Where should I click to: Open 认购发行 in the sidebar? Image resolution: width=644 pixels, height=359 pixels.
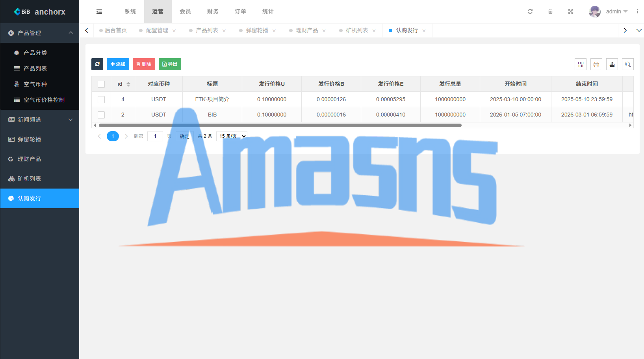(x=40, y=198)
